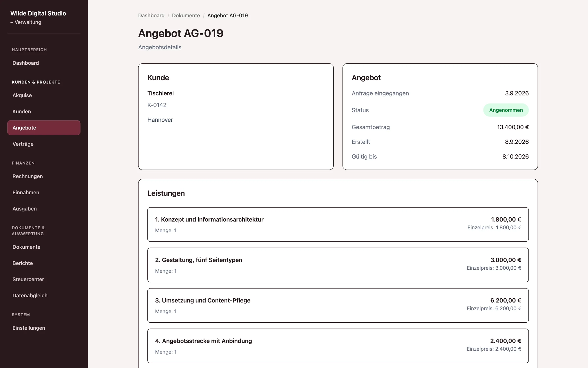Click the bold 6.200,00 € amount

506,300
